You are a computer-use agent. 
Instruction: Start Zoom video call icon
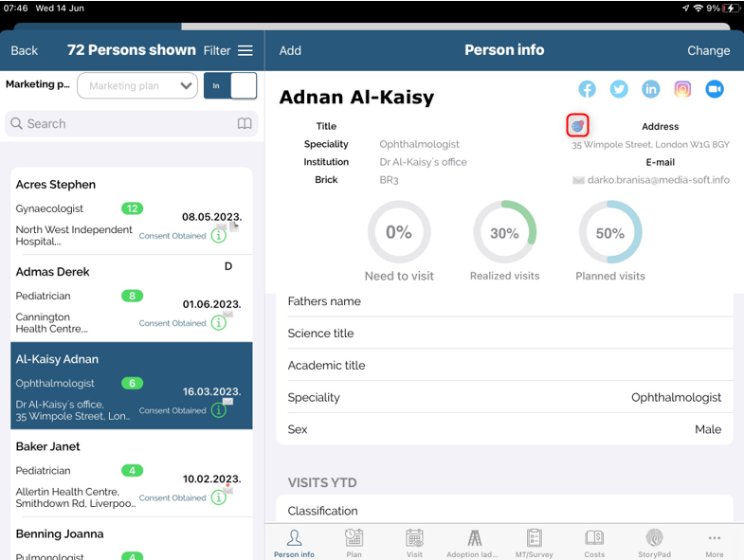(x=715, y=89)
